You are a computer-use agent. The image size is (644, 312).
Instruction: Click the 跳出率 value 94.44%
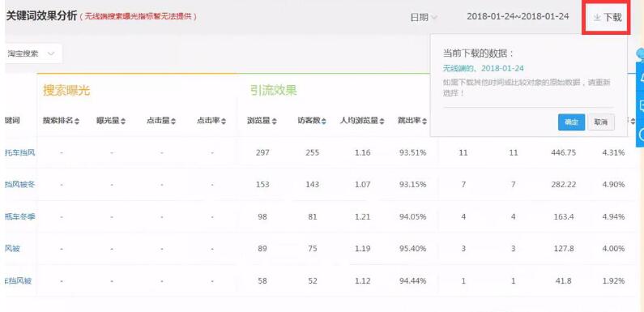413,281
